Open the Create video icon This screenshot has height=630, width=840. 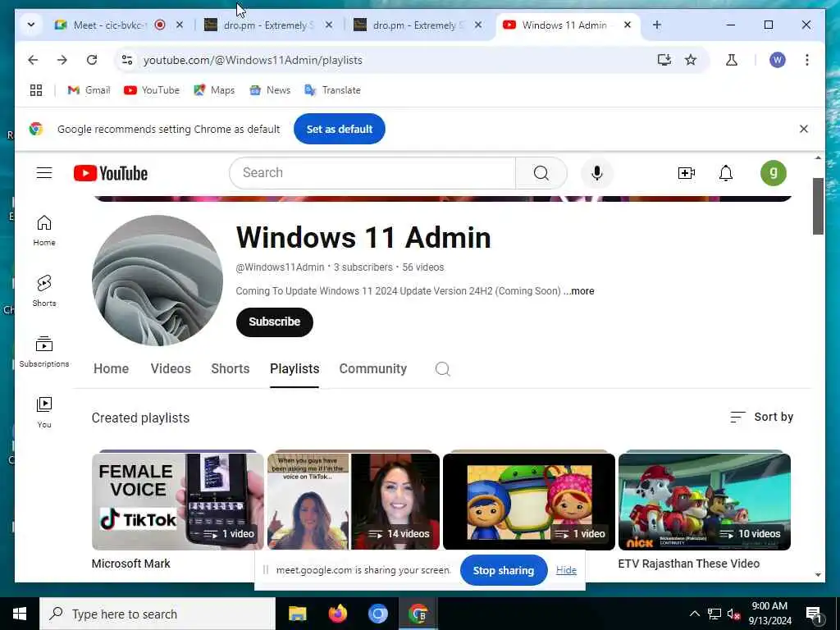coord(687,173)
